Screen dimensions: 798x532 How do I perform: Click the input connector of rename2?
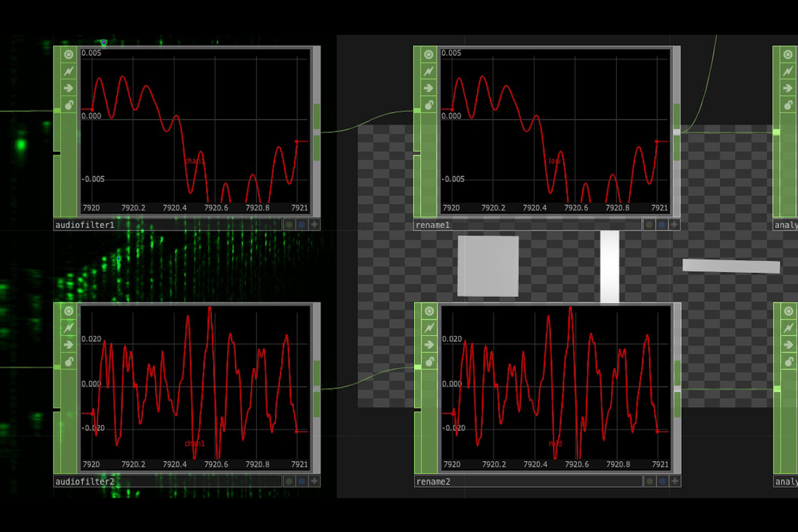[417, 367]
